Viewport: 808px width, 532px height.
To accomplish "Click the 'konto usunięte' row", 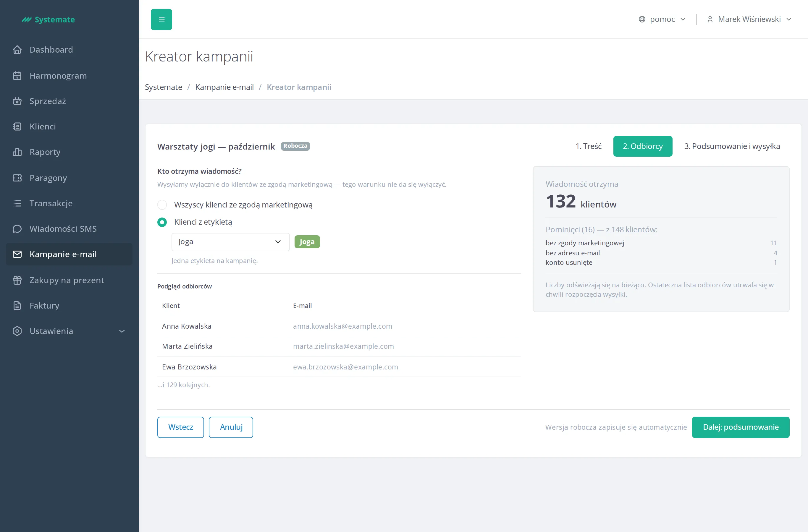I will [661, 263].
